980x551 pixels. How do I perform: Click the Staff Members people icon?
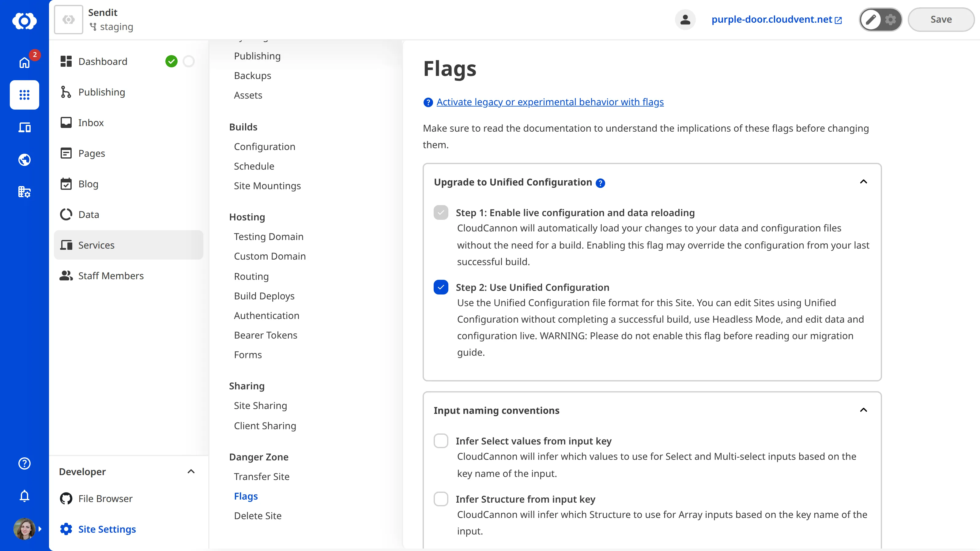pyautogui.click(x=66, y=276)
